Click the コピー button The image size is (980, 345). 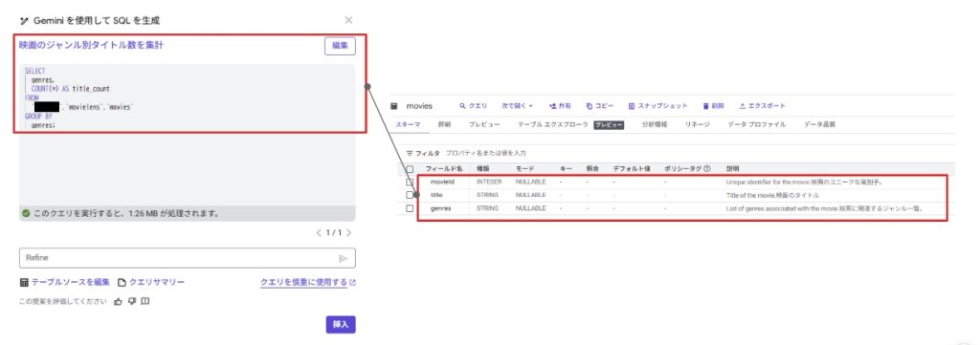click(x=600, y=106)
